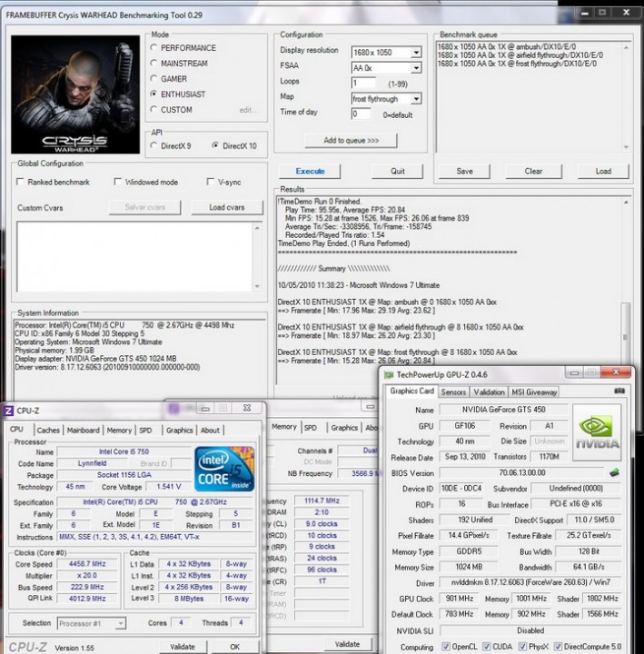
Task: Click the Intel Core i5 badge in CPU-Z
Action: pos(224,468)
